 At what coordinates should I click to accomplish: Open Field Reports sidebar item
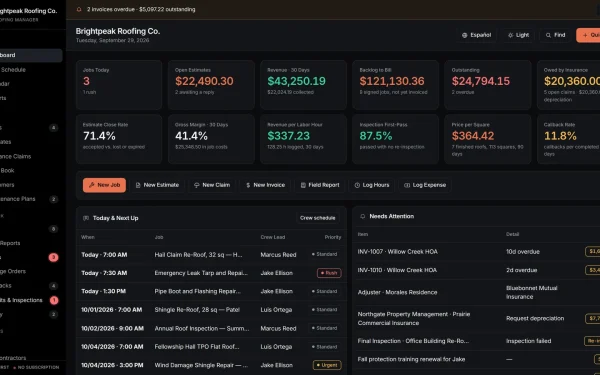tap(31, 243)
